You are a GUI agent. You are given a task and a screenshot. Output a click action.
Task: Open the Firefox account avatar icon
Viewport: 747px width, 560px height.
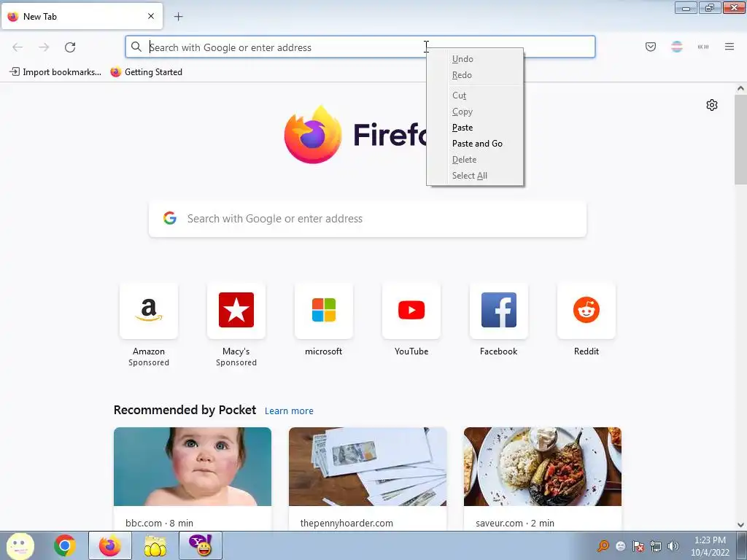pos(676,47)
